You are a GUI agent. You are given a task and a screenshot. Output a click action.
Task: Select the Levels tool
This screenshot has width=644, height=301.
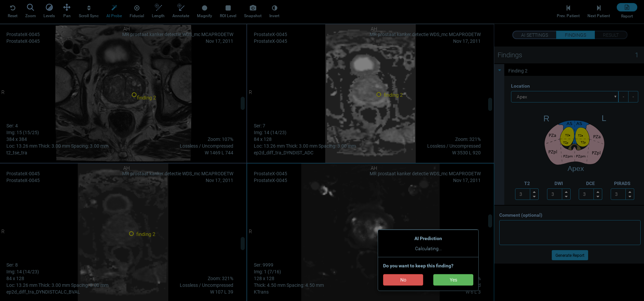(x=49, y=8)
